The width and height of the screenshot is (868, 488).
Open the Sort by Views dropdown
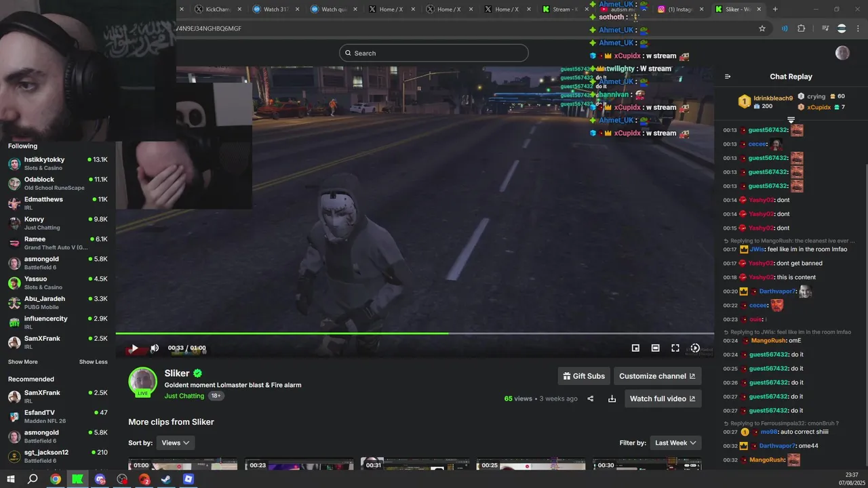click(x=176, y=443)
